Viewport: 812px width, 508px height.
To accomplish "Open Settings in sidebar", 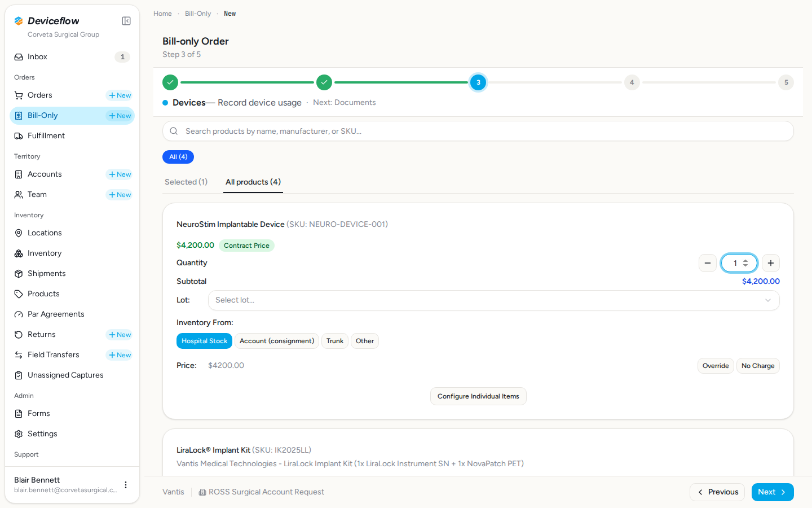I will coord(72,434).
